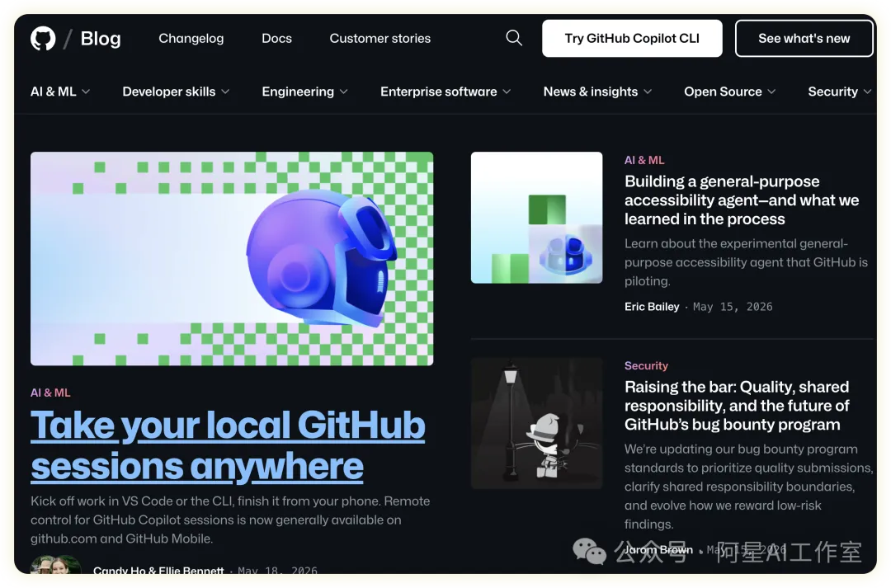This screenshot has width=891, height=588.
Task: Expand the Enterprise software menu
Action: [445, 92]
